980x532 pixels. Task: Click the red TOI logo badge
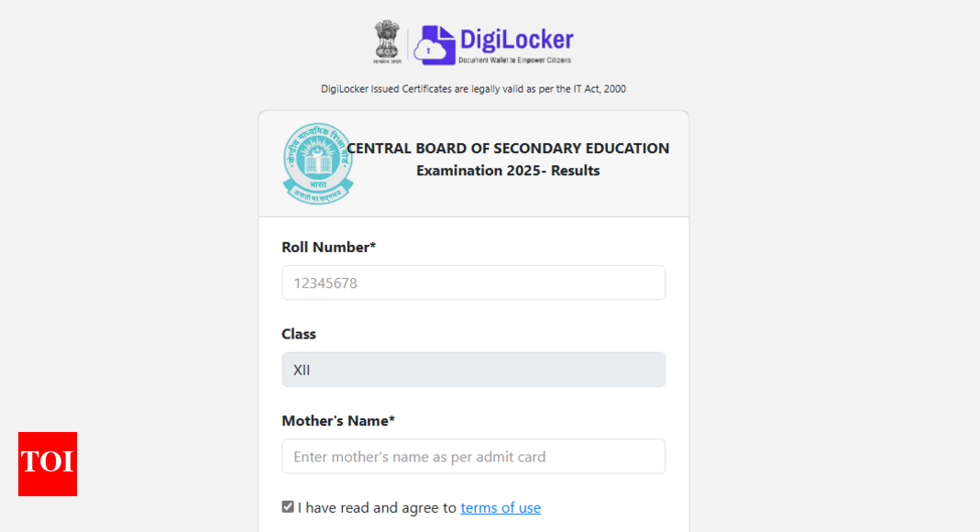pyautogui.click(x=48, y=463)
